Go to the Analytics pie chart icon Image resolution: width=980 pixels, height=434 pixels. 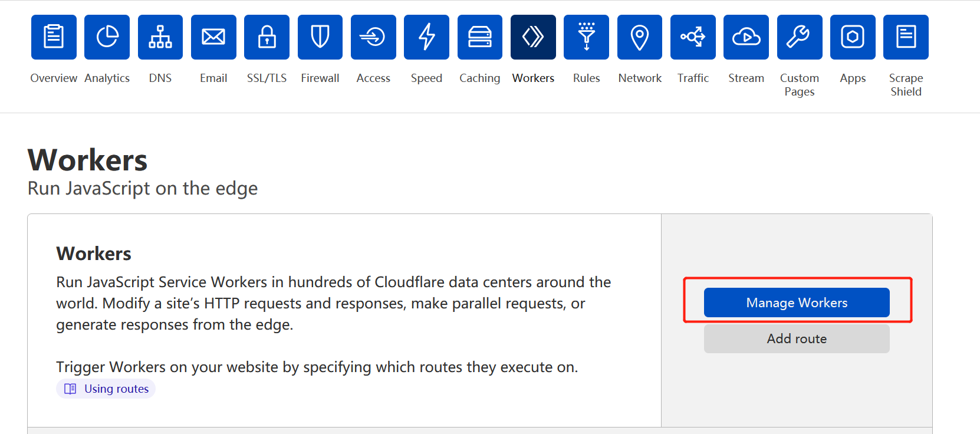[107, 37]
